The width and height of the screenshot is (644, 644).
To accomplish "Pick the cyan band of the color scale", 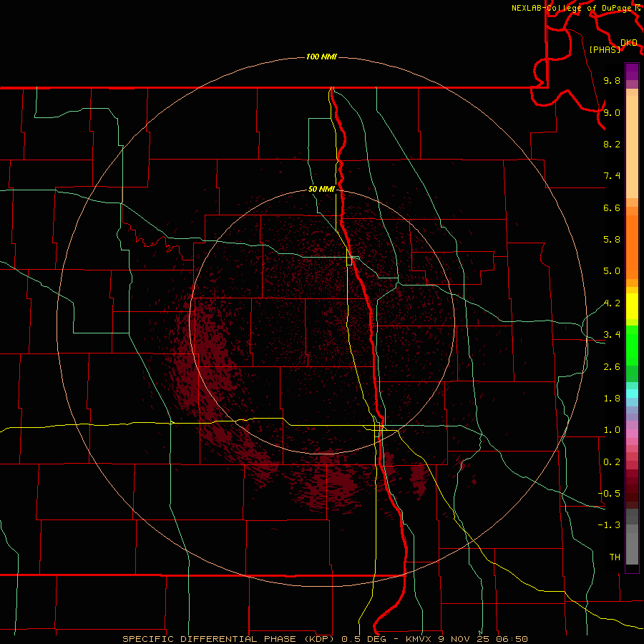I will (632, 394).
